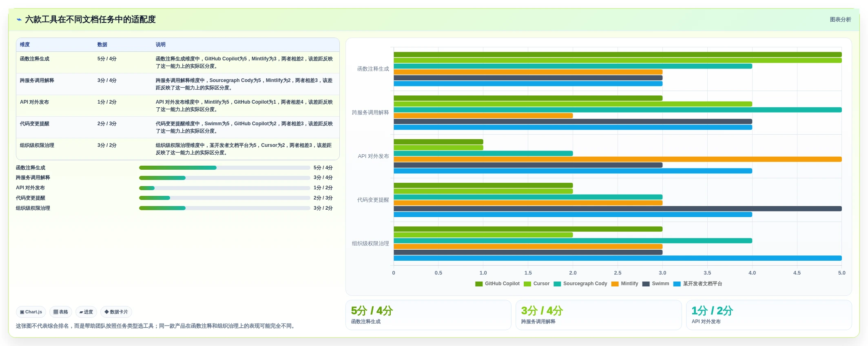The width and height of the screenshot is (868, 346).
Task: Click the 函数注释生成 progress bar
Action: [225, 168]
